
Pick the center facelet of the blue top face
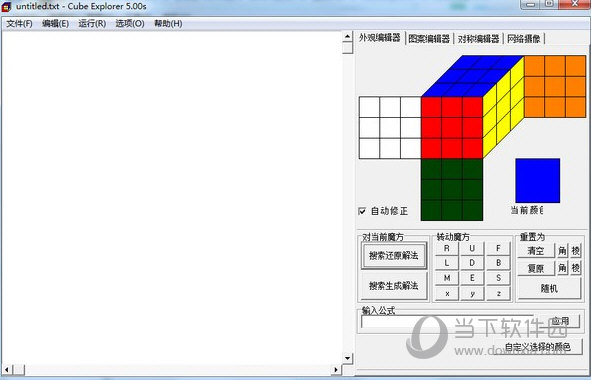[473, 76]
